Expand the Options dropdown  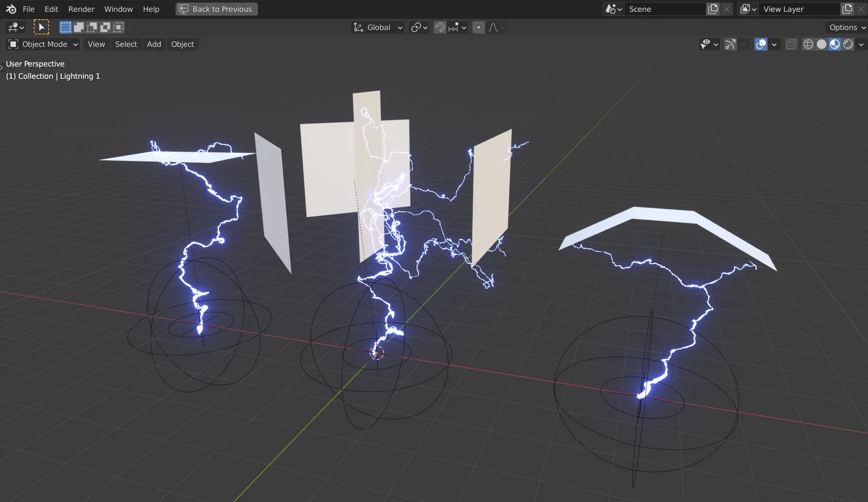point(845,27)
